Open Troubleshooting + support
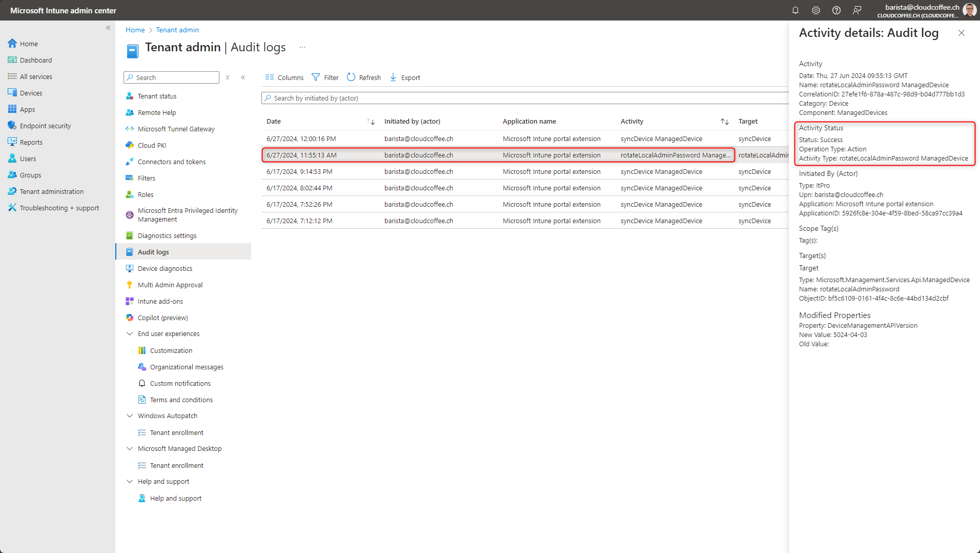 tap(59, 208)
